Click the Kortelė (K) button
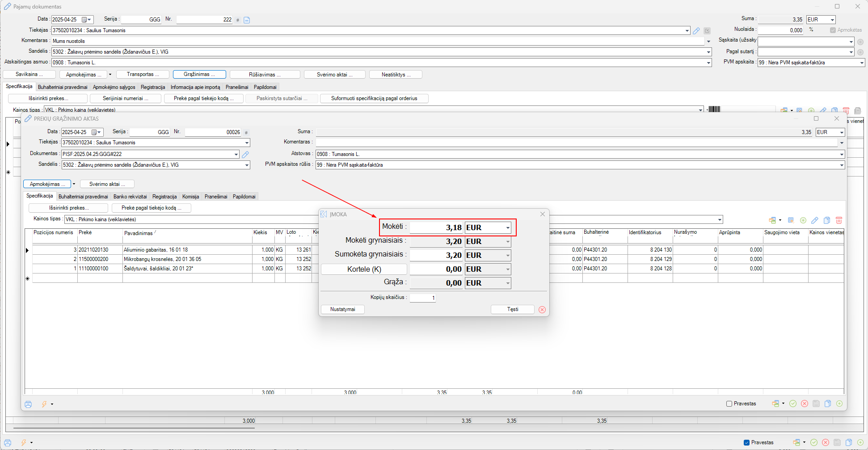 [364, 269]
